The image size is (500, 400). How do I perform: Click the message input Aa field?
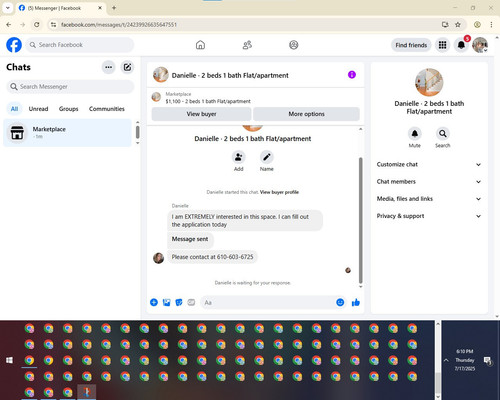[x=273, y=302]
